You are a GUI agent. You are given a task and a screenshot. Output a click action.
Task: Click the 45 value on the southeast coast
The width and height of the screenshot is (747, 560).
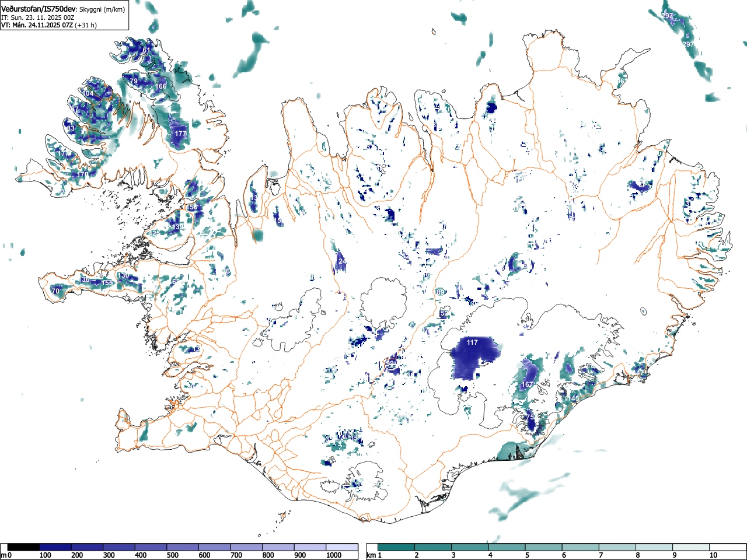point(574,399)
